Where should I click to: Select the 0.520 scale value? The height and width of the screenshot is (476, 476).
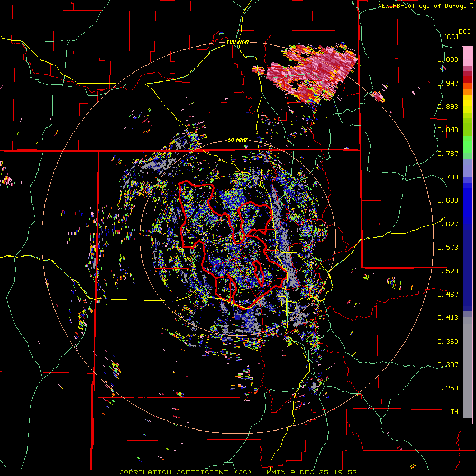tap(448, 271)
